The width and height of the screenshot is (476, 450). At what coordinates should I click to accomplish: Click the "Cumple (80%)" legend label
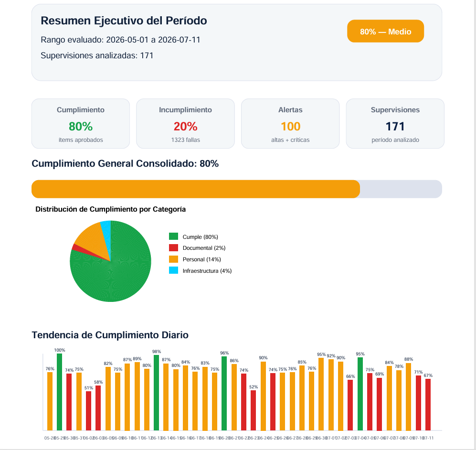201,237
